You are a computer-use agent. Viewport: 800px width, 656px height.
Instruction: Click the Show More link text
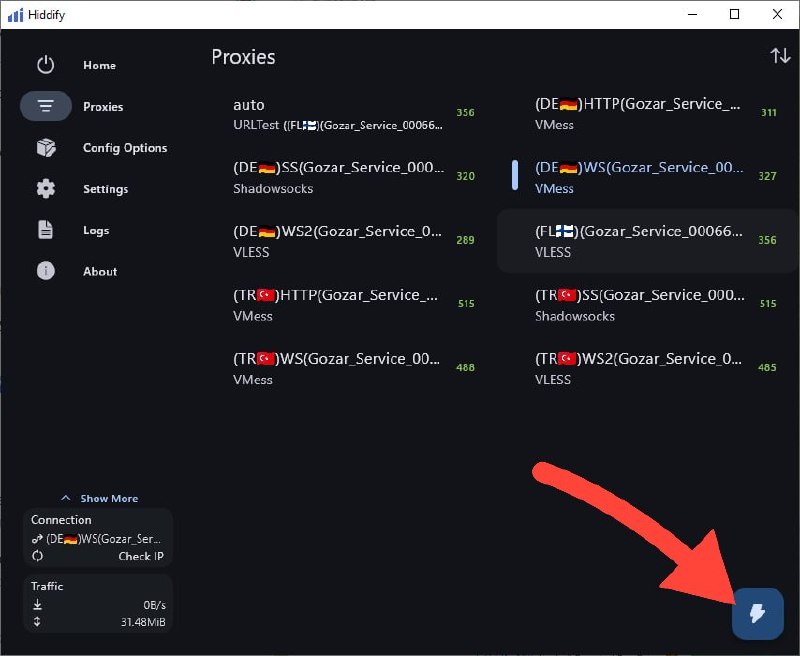[x=109, y=498]
